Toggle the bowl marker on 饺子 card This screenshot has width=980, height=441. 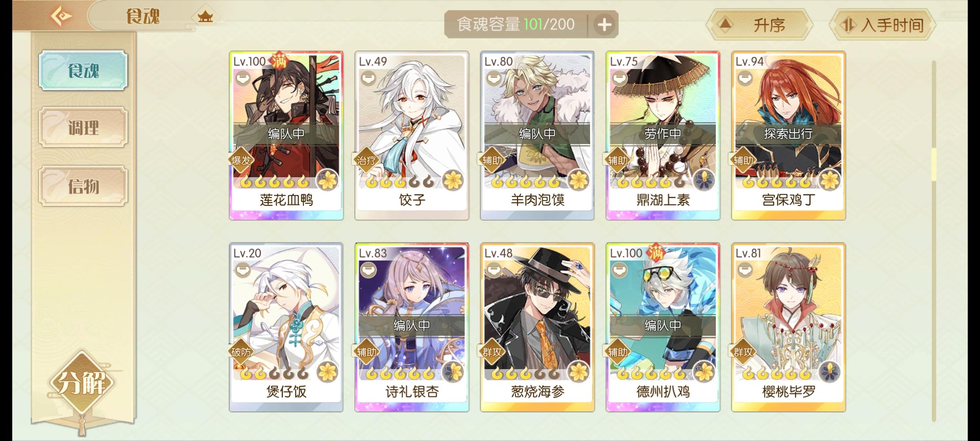coord(368,78)
